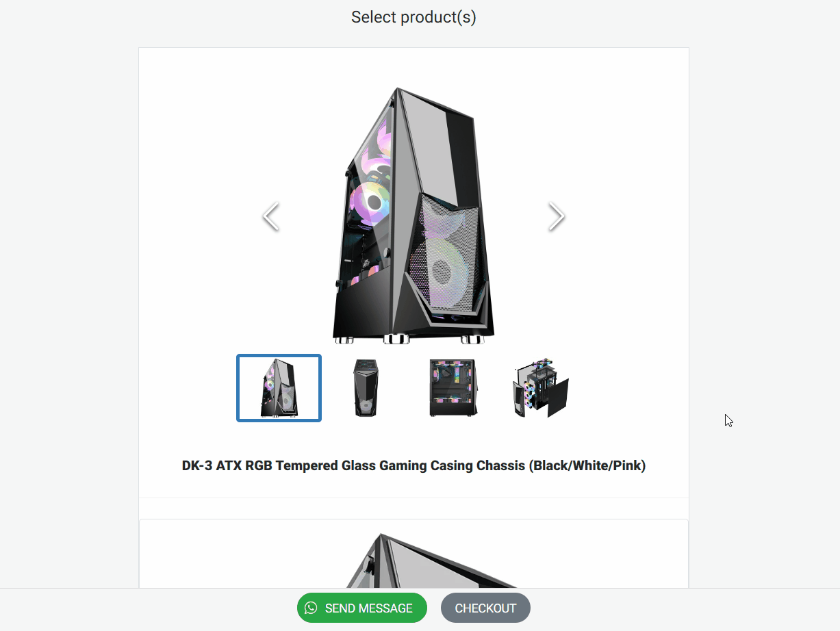Select the second product card image below
This screenshot has height=631, width=840.
(413, 560)
